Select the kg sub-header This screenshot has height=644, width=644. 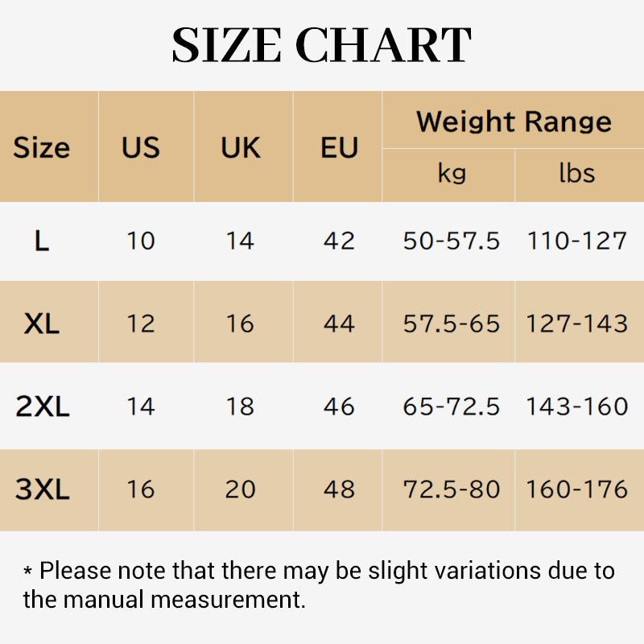click(452, 173)
